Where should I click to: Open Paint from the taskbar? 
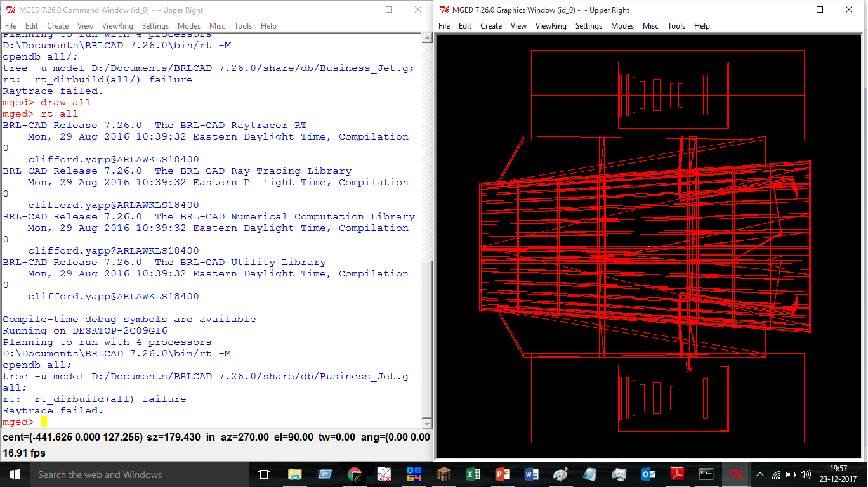[x=561, y=474]
